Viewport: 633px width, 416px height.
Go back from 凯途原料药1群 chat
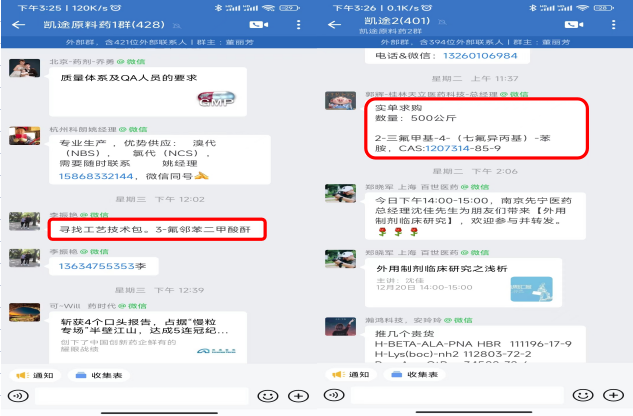coord(19,25)
